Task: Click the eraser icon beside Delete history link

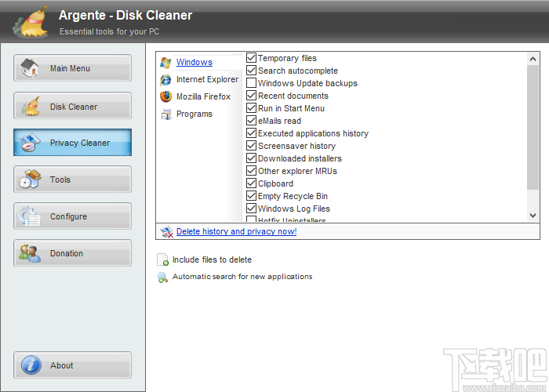Action: coord(166,232)
